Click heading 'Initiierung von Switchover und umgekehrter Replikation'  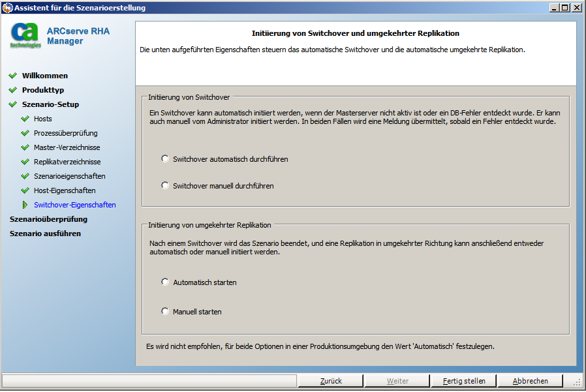[356, 33]
